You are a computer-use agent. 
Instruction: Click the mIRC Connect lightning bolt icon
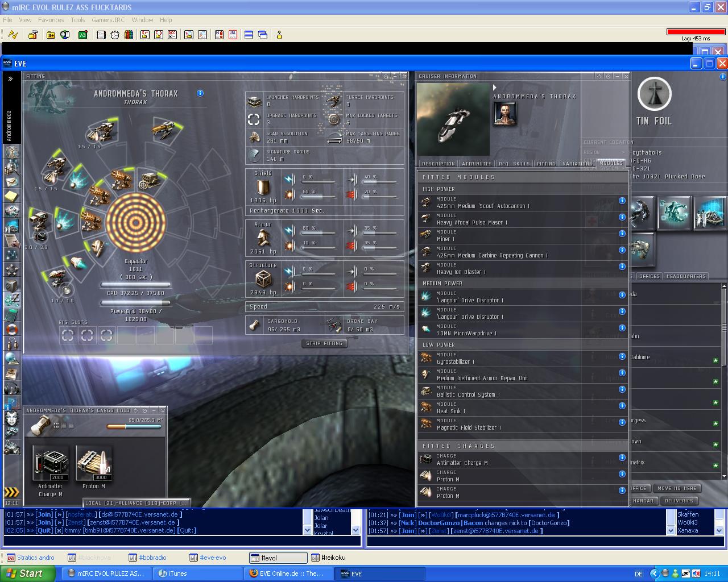tap(13, 35)
